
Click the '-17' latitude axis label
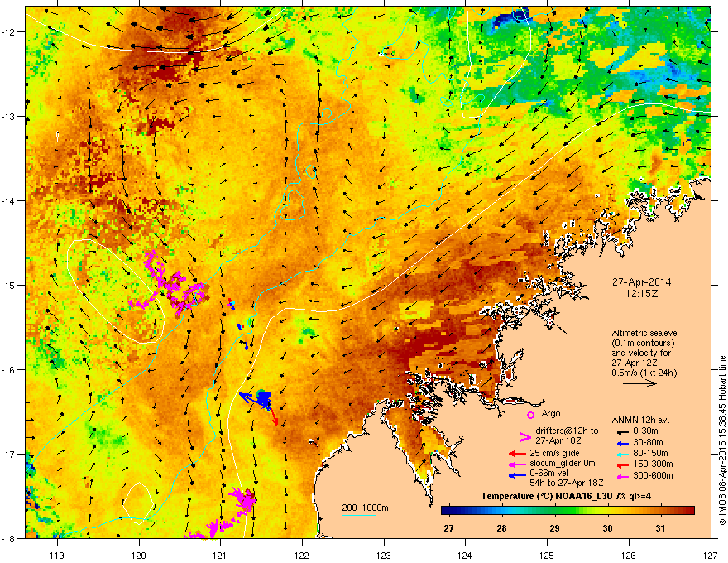tap(8, 454)
